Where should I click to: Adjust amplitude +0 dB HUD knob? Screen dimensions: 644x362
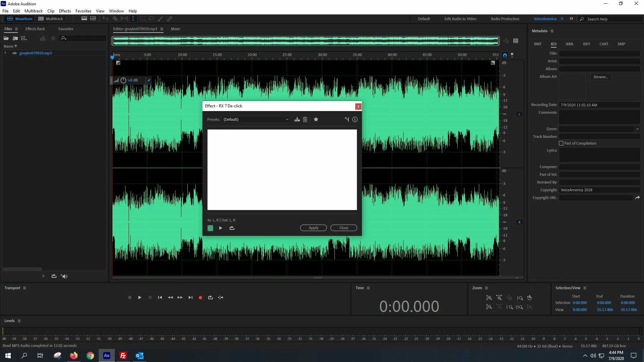(x=123, y=80)
